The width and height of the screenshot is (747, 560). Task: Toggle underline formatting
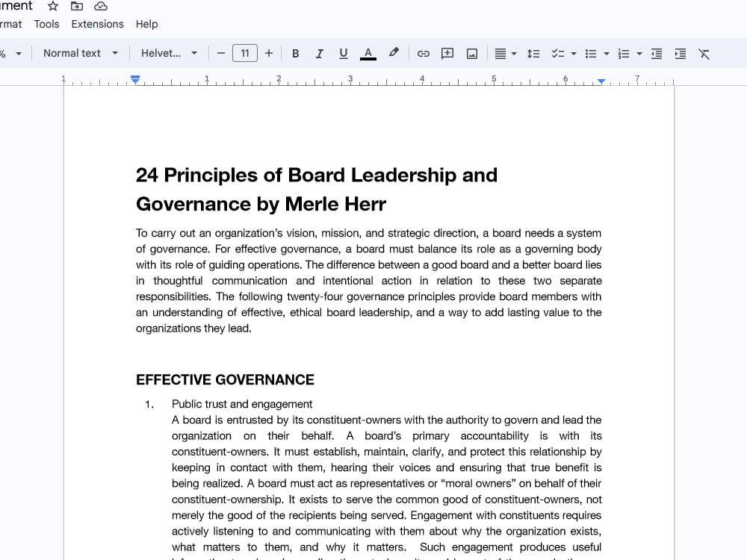(x=343, y=53)
